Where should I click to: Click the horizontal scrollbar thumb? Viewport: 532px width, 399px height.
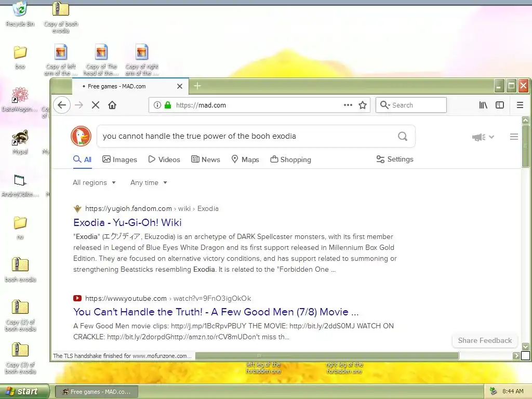click(327, 355)
